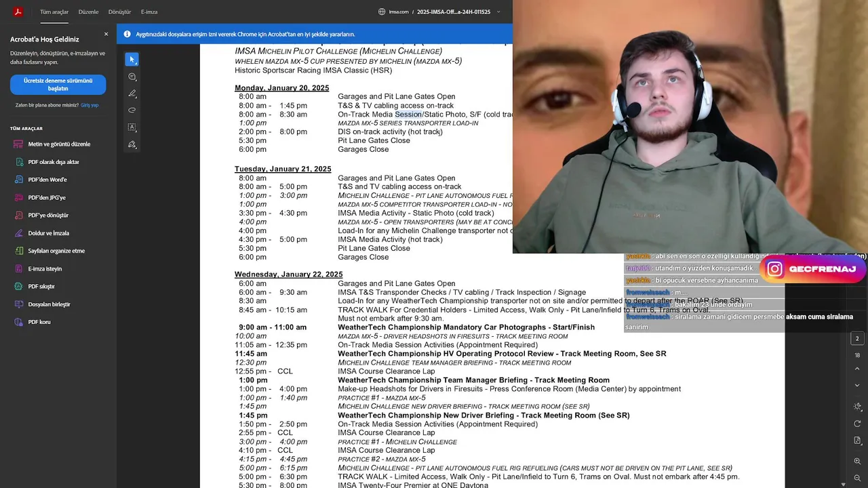The image size is (868, 488).
Task: Click WeatherTech Championship Team Manager Briefing text
Action: click(473, 380)
